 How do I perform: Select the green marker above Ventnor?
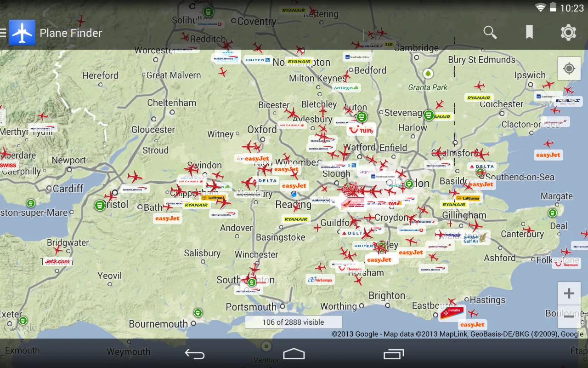pyautogui.click(x=266, y=346)
